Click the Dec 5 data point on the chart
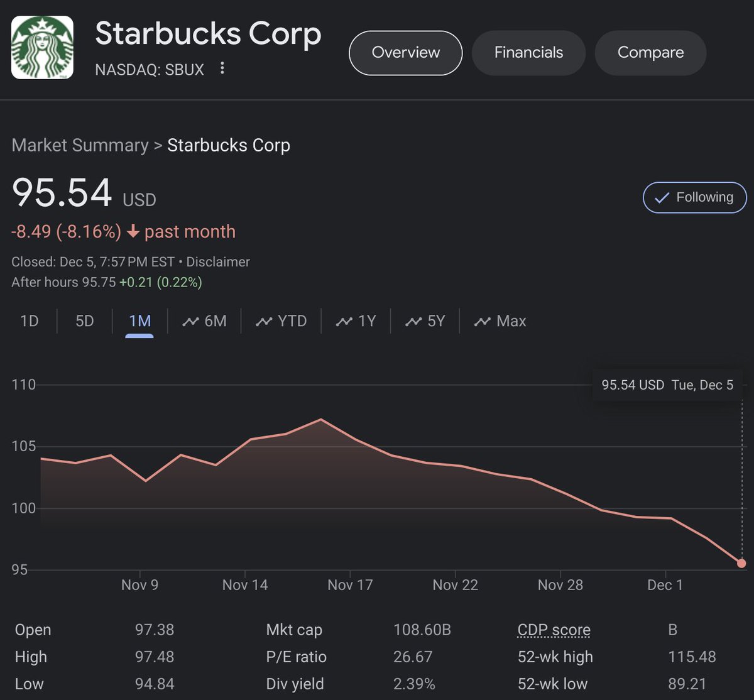Screen dimensions: 754x700 [x=742, y=562]
